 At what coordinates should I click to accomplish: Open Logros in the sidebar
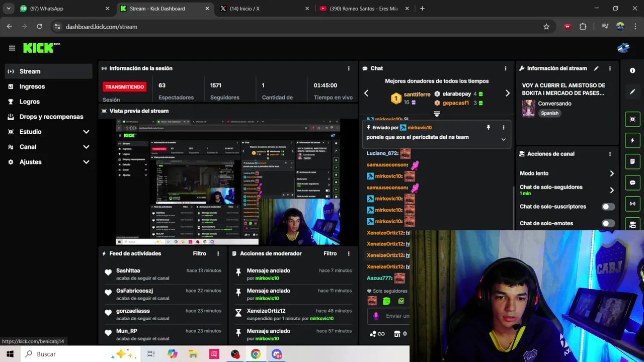49,102
